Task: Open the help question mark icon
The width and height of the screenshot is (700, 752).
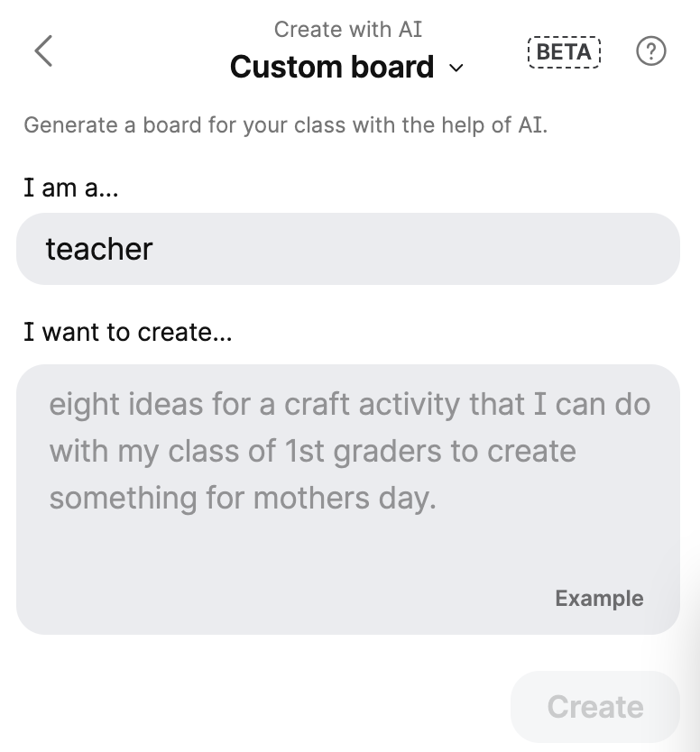Action: (x=650, y=51)
